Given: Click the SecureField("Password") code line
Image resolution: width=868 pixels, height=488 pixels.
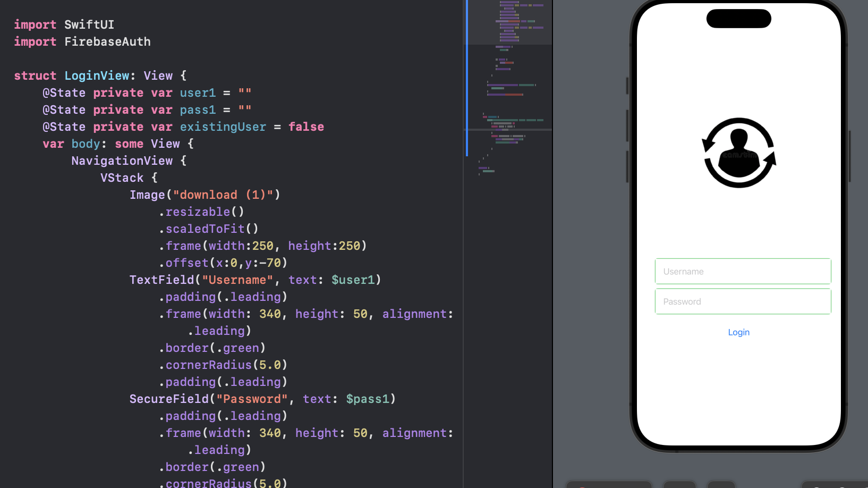Looking at the screenshot, I should click(x=262, y=399).
